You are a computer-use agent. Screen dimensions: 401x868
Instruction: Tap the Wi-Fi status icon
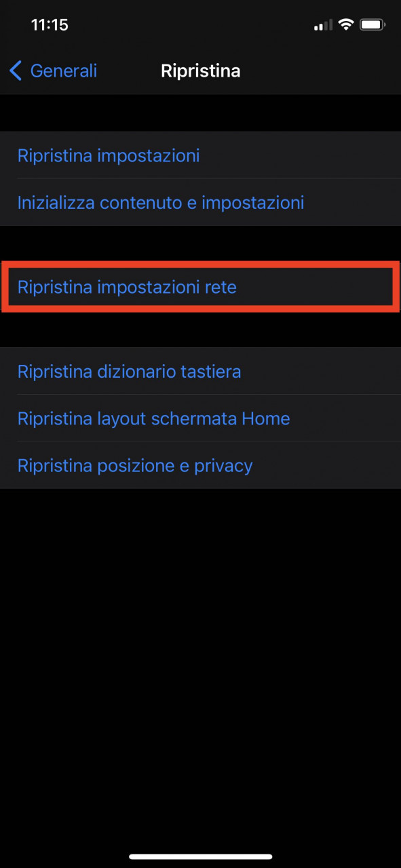pos(346,25)
